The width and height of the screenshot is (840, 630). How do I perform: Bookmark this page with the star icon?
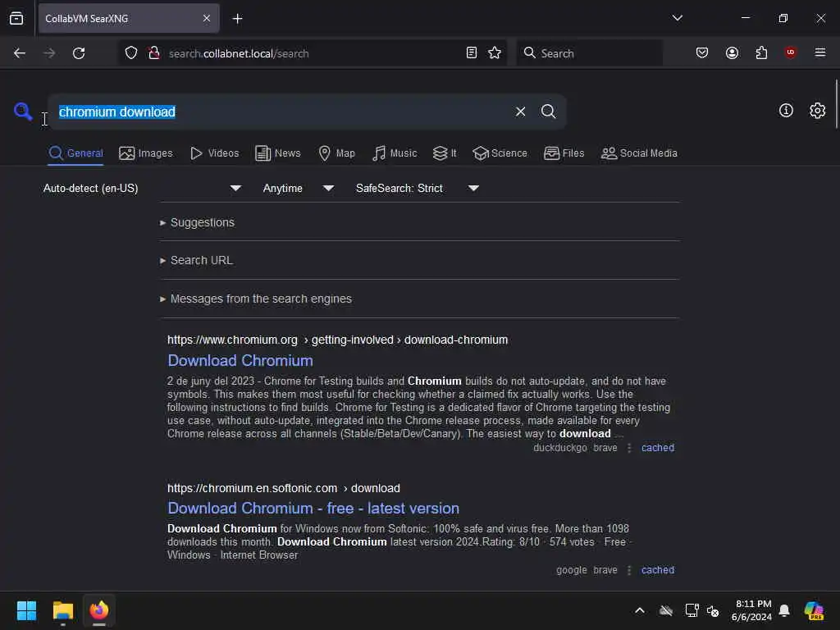tap(495, 53)
